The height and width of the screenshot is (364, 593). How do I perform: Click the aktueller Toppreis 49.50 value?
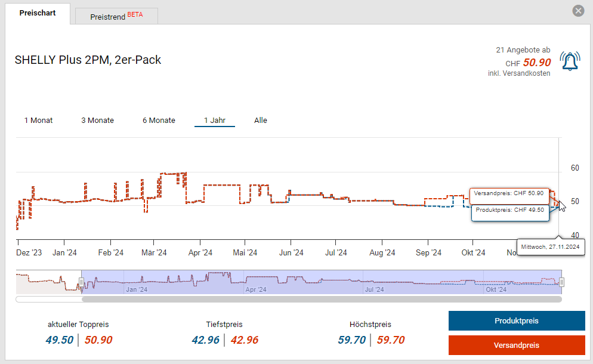(60, 340)
